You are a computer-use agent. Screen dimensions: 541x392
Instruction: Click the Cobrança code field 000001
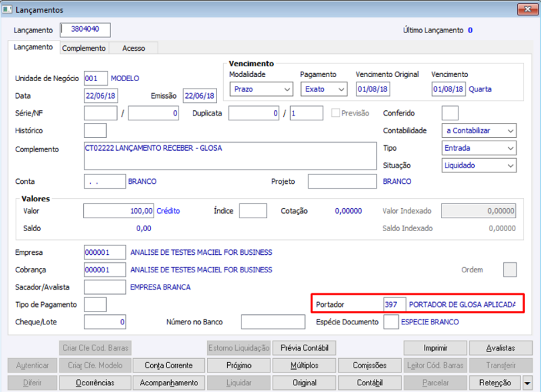pos(105,270)
